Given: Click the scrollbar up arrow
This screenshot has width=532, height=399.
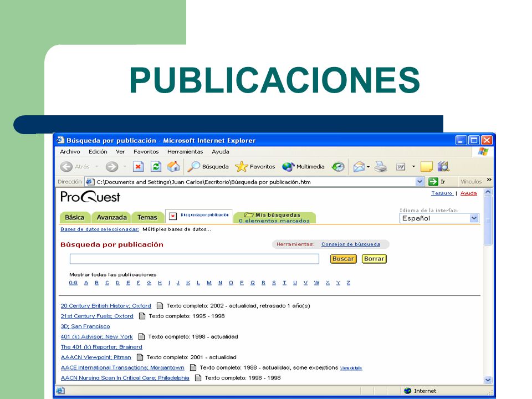Looking at the screenshot, I should point(488,192).
